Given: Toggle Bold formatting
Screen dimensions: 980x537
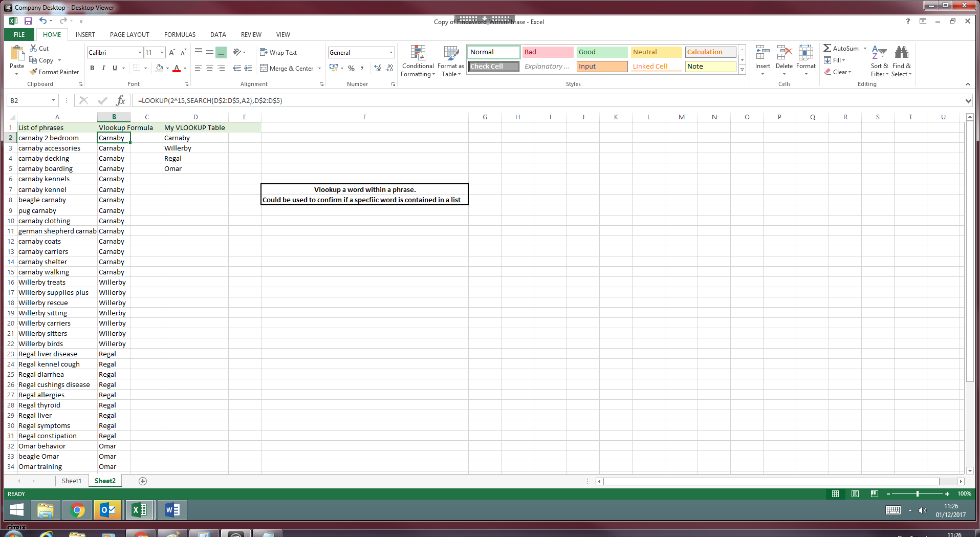Looking at the screenshot, I should 92,68.
